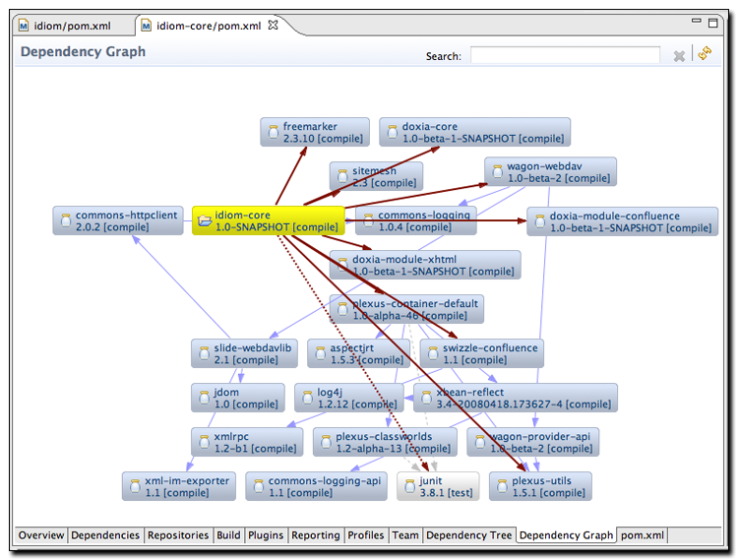Image resolution: width=738 pixels, height=560 pixels.
Task: Click the doxia-module-confluence node
Action: [621, 221]
